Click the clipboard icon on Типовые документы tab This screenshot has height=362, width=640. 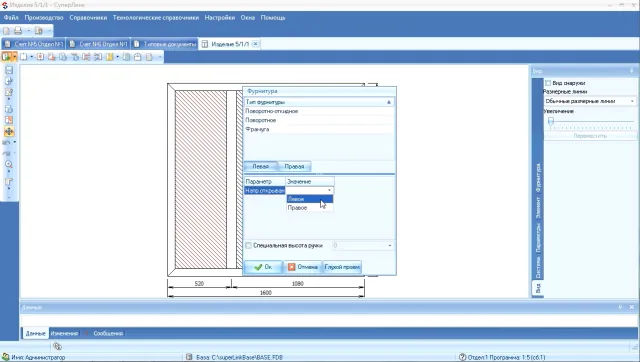click(137, 44)
